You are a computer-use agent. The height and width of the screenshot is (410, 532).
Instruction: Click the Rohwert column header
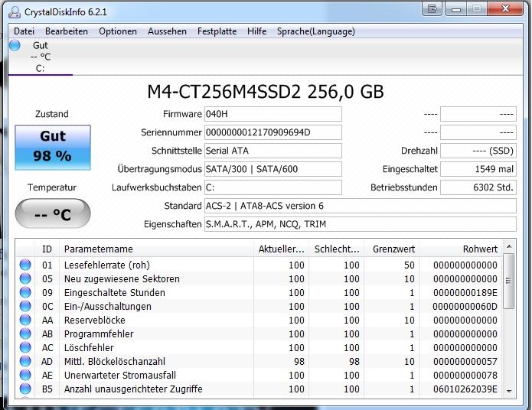click(461, 249)
